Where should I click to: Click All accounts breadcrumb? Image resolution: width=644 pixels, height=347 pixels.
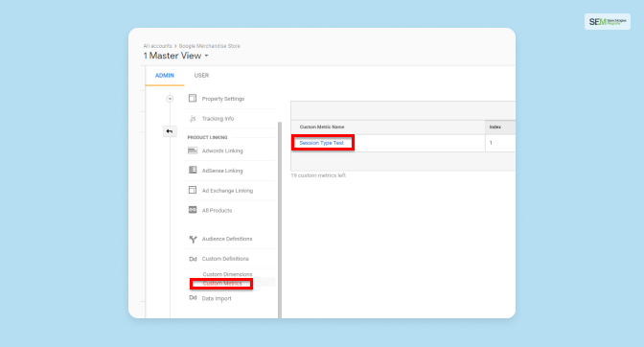click(157, 46)
